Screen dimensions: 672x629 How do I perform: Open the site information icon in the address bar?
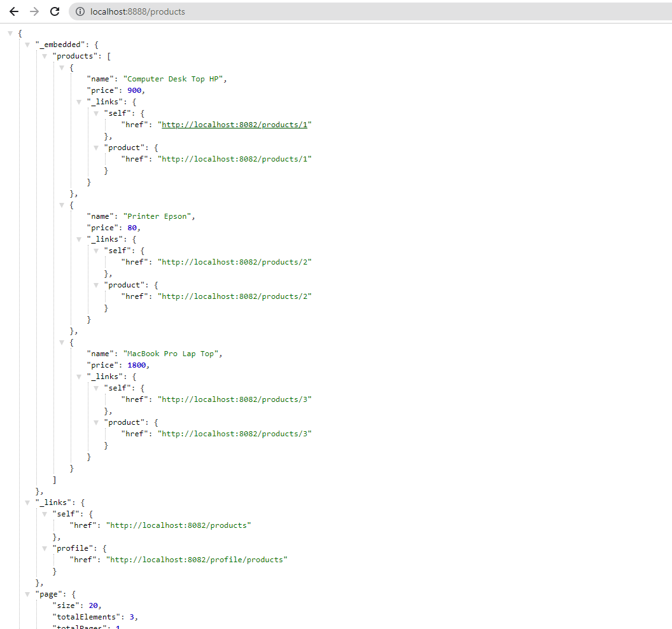(x=80, y=11)
